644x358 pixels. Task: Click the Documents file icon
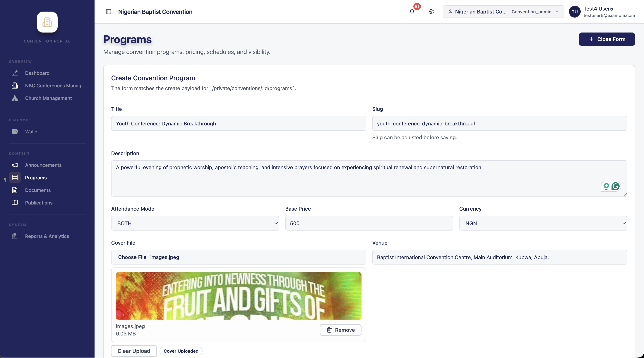tap(15, 190)
